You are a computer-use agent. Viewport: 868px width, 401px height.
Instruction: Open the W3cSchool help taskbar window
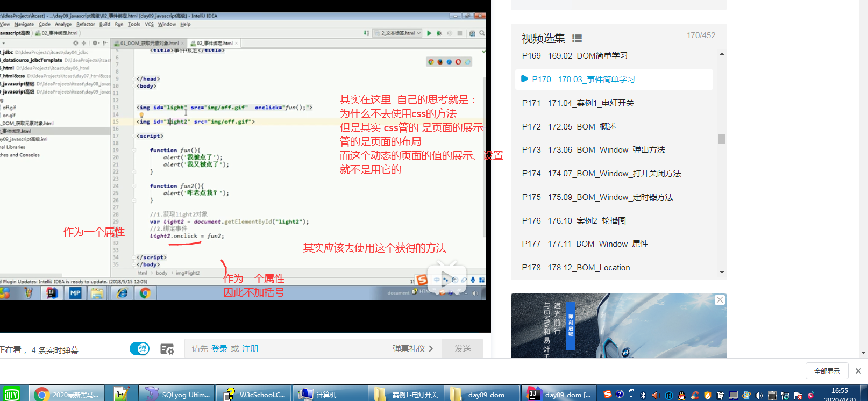coord(254,395)
